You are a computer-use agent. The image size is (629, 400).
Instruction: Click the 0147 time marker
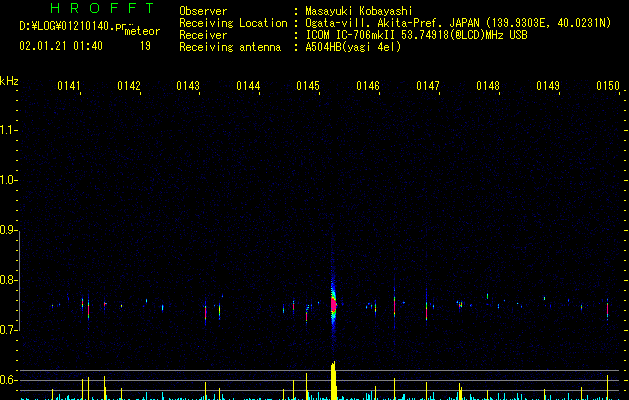pos(428,86)
